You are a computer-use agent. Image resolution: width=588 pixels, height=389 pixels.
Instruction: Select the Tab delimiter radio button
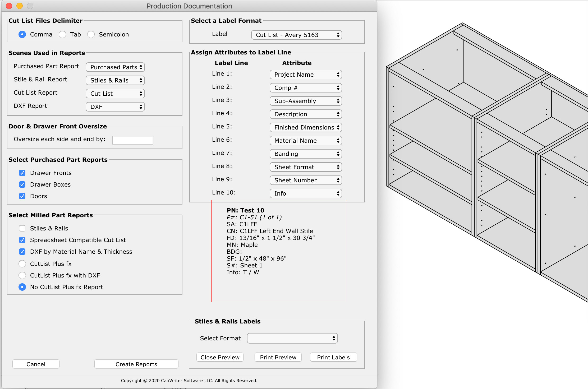(62, 34)
